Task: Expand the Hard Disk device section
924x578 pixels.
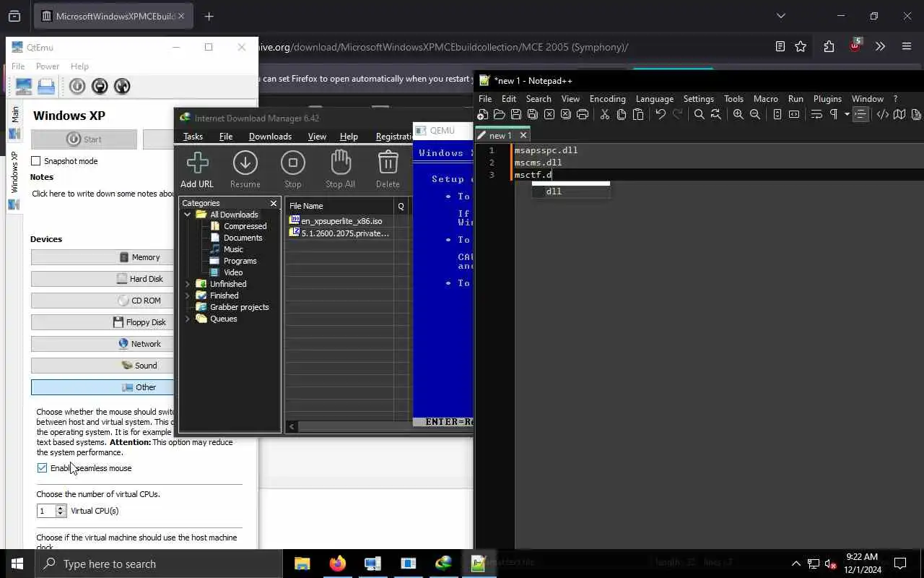Action: pyautogui.click(x=103, y=279)
